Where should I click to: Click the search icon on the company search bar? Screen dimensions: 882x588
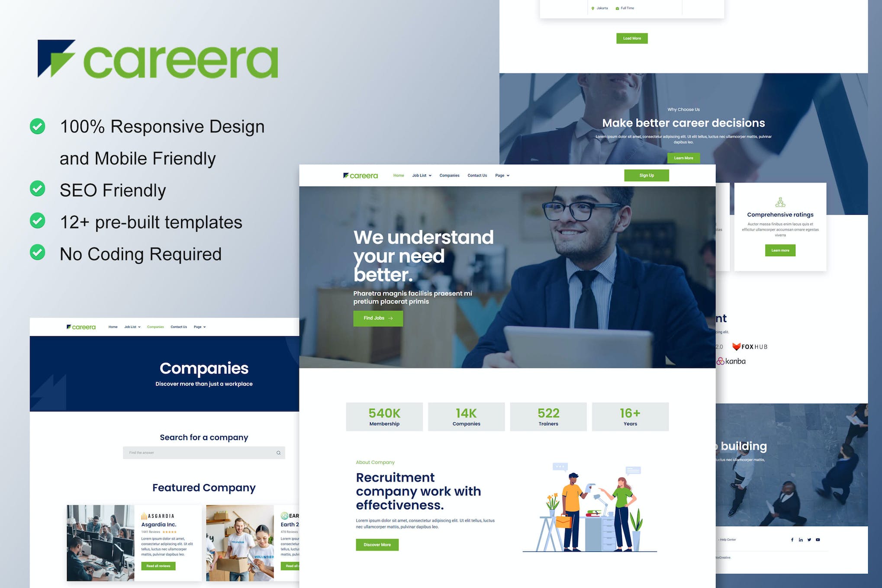[x=279, y=452]
